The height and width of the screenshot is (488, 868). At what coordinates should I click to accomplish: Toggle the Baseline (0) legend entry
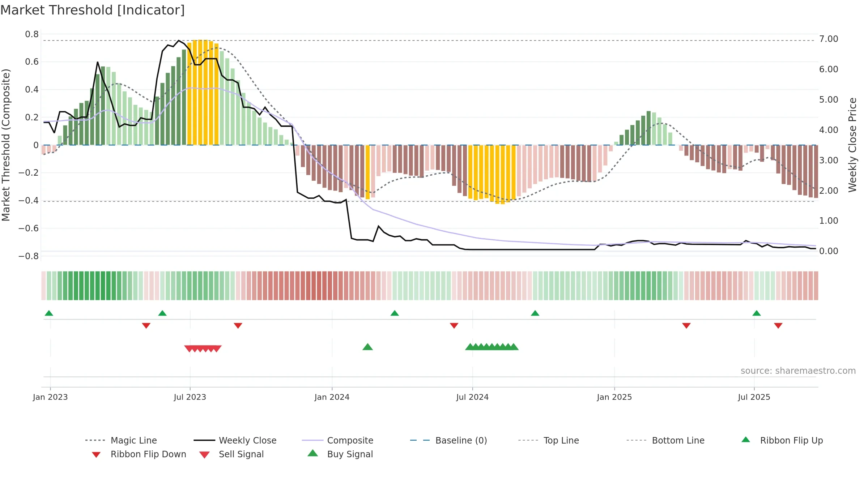[x=449, y=440]
